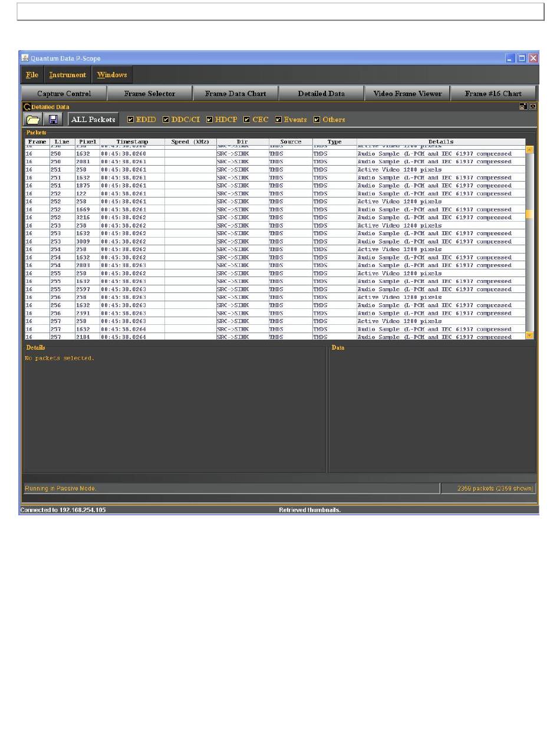Uncheck the Events filter

(x=279, y=120)
